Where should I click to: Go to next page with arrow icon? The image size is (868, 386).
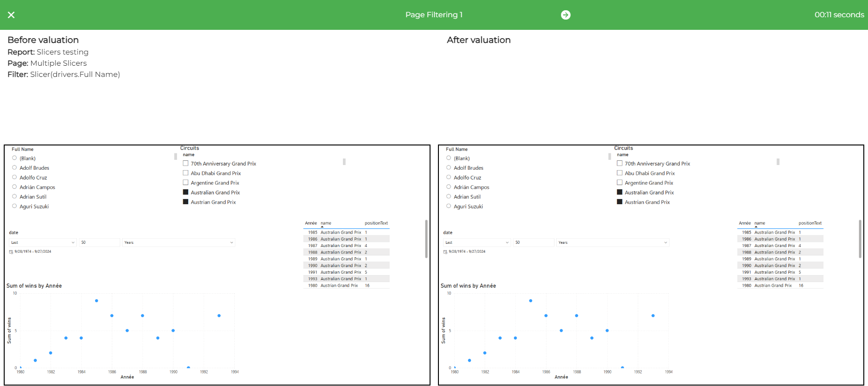click(566, 15)
